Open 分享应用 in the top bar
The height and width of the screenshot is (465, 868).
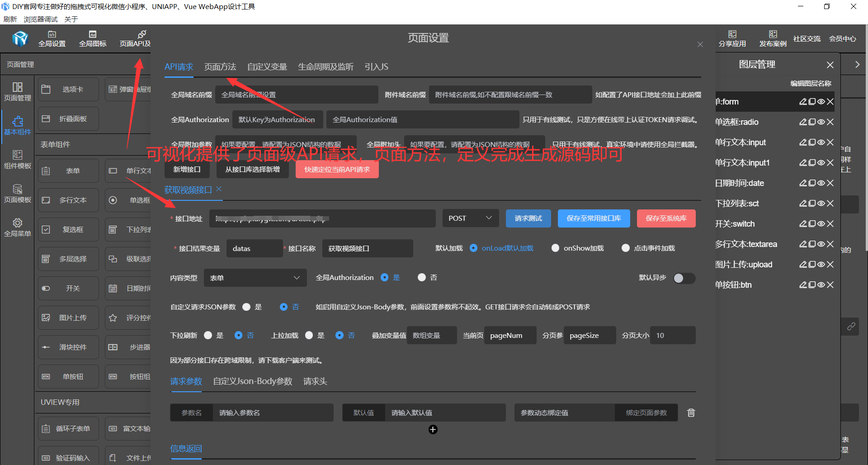(x=732, y=39)
